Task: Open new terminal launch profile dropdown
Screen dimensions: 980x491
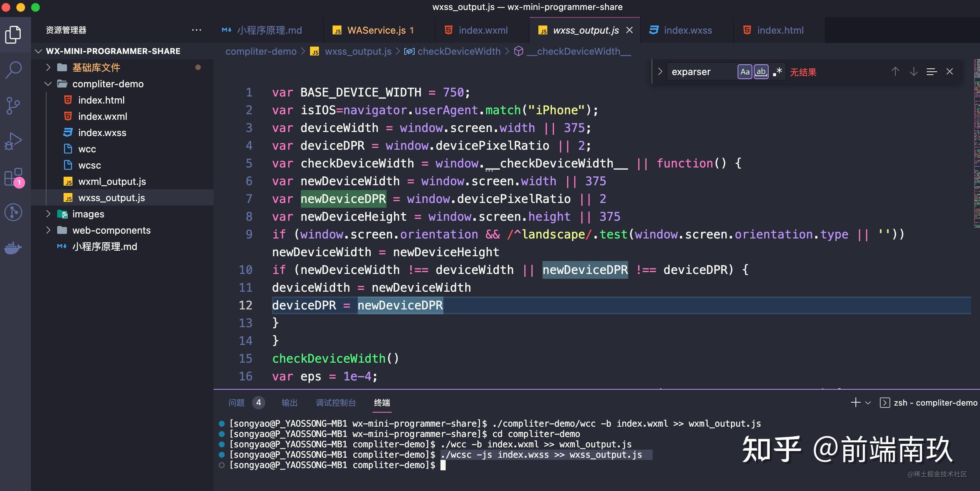Action: (868, 403)
